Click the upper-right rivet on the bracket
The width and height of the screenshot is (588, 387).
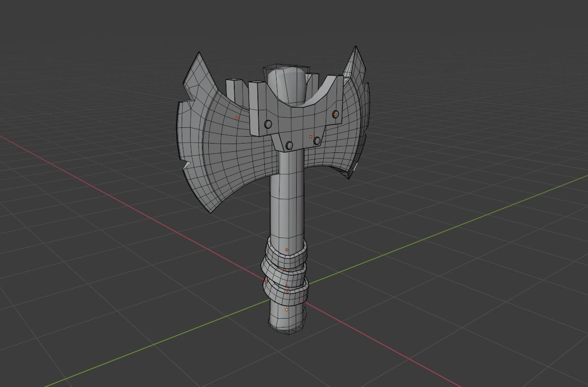[336, 114]
